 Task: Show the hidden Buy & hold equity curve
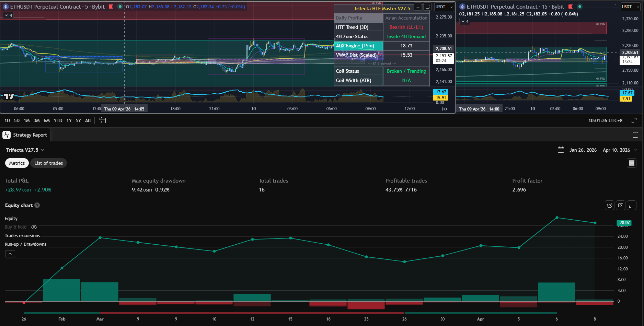tap(34, 227)
